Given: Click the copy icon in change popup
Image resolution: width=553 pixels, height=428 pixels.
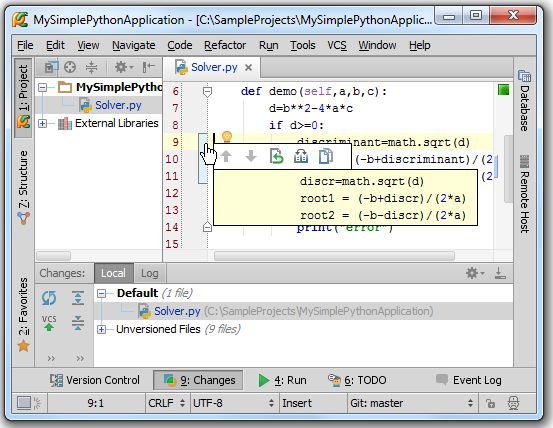Looking at the screenshot, I should click(x=326, y=156).
